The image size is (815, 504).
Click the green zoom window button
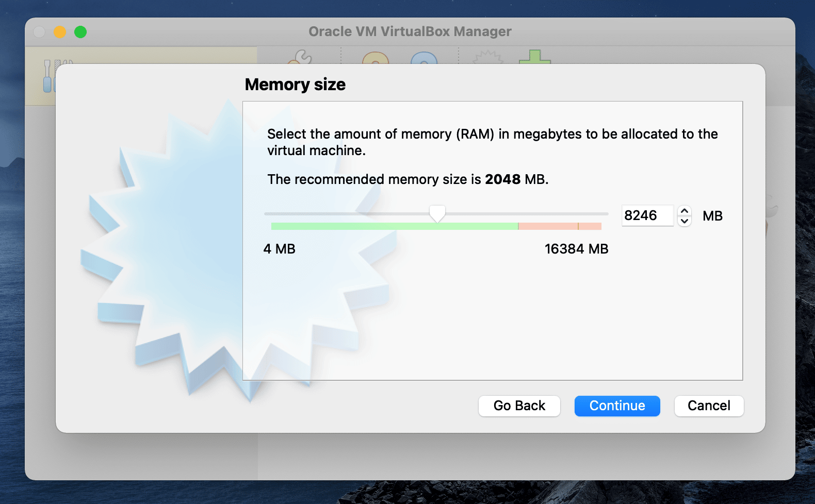80,31
